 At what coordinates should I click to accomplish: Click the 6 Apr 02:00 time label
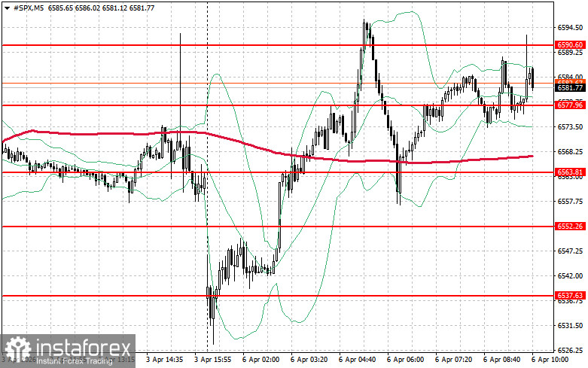click(x=260, y=360)
